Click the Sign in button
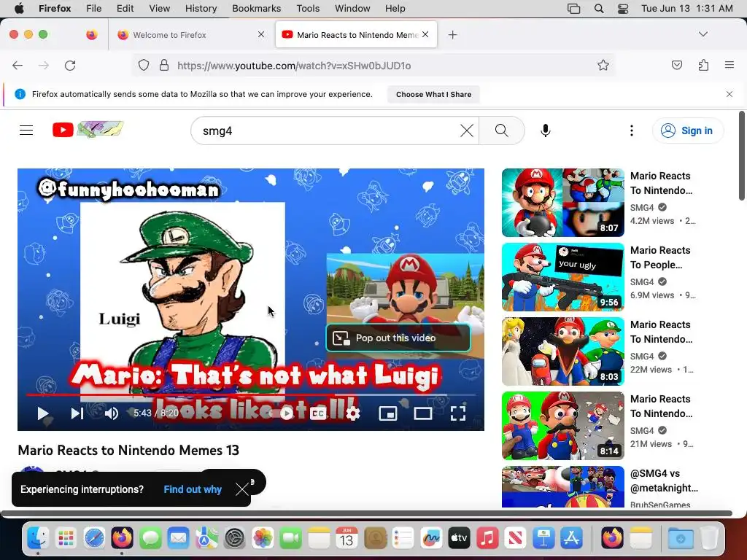The image size is (747, 560). [x=687, y=131]
